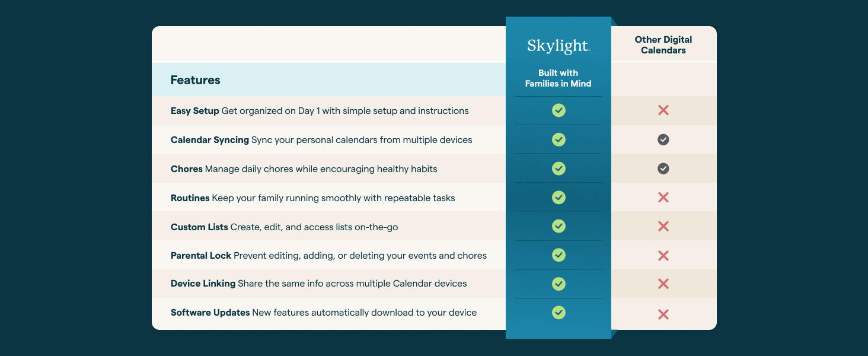Click Skylight's green checkmark for Chores

(x=559, y=169)
